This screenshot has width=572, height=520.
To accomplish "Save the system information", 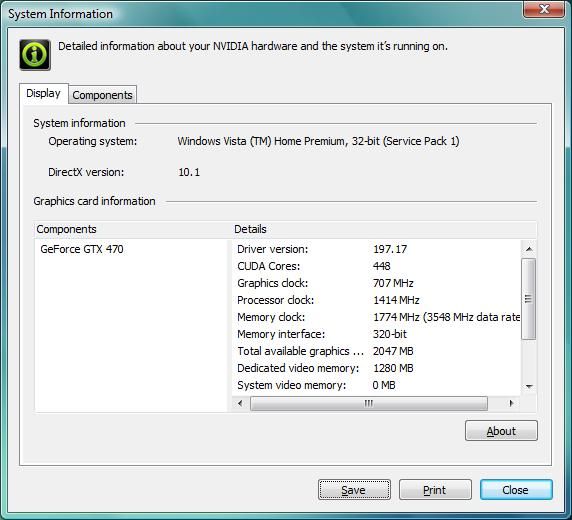I will pyautogui.click(x=354, y=490).
